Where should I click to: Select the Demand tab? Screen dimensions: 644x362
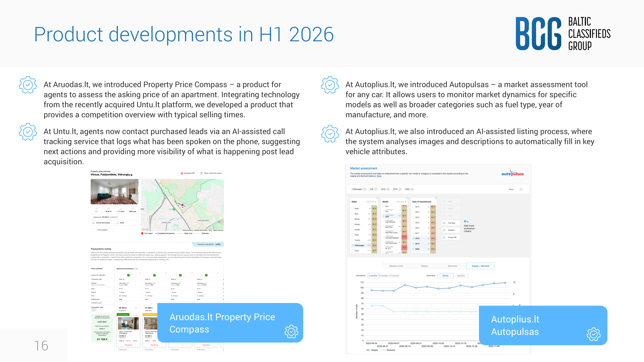(452, 266)
